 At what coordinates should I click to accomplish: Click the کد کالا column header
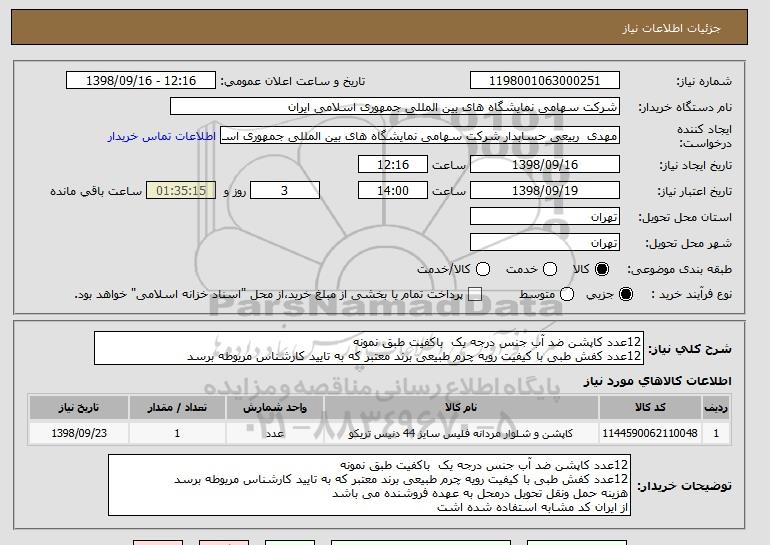pos(650,408)
